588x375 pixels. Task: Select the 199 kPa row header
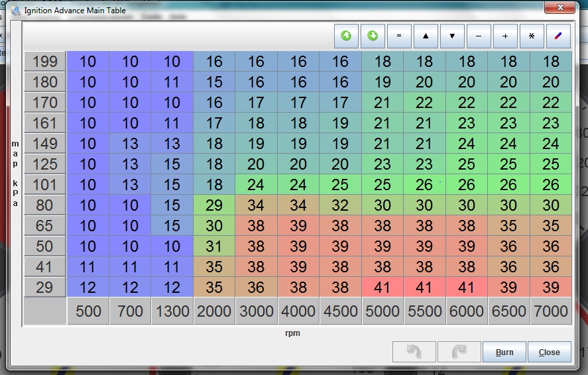[45, 62]
